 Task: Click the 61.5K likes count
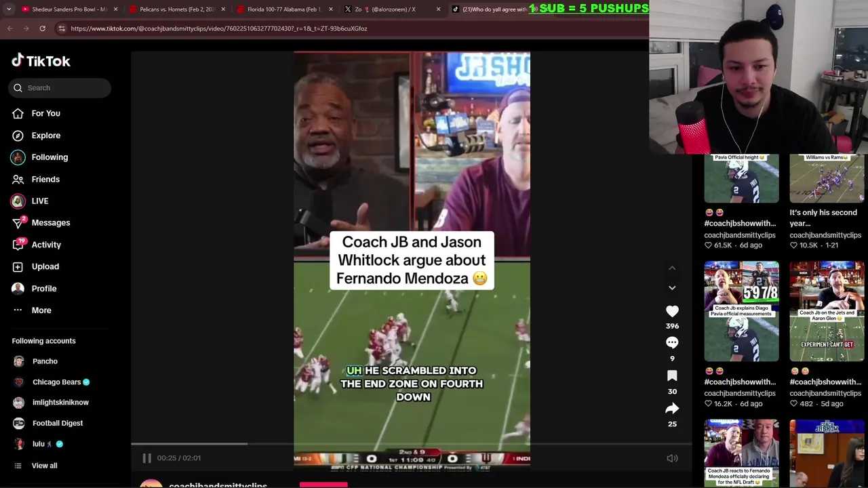723,245
